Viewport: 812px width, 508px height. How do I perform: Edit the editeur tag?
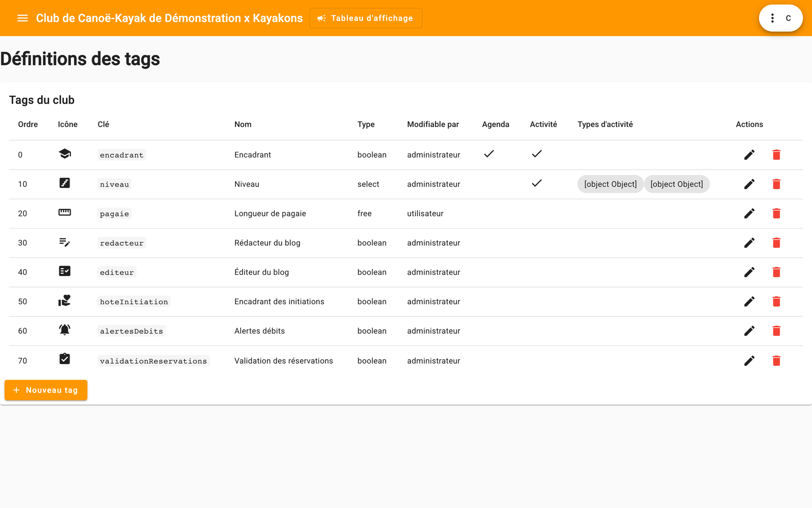coord(749,272)
